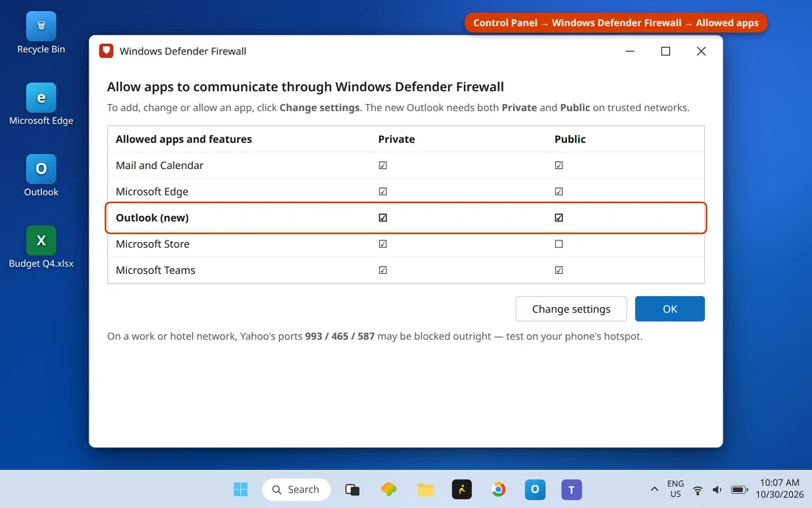Check the battery status icon
The image size is (812, 508).
(739, 490)
